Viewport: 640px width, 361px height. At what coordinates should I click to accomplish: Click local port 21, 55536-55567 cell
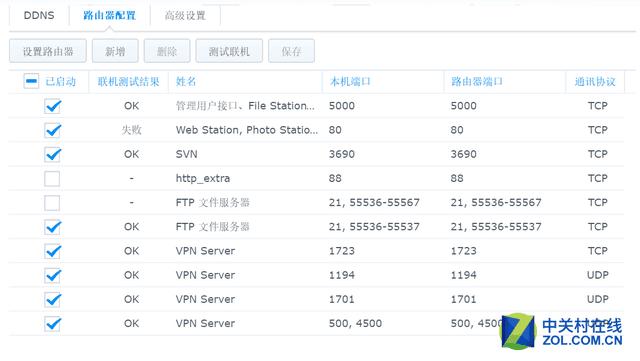pos(374,203)
